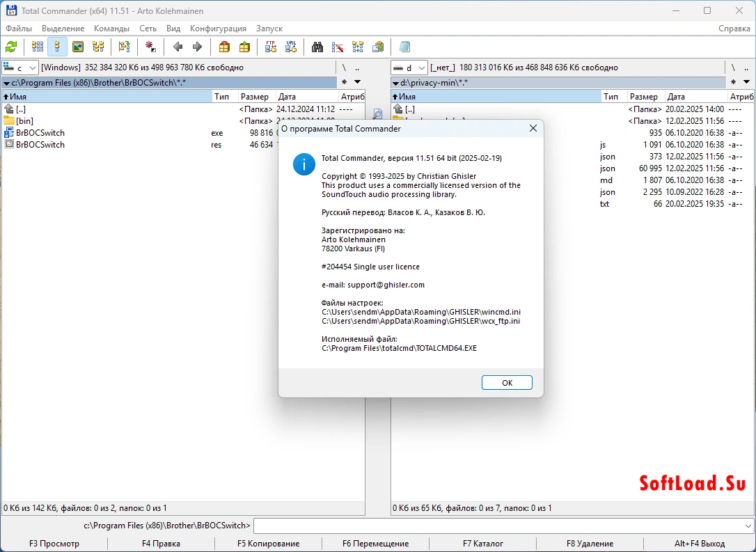Image resolution: width=756 pixels, height=552 pixels.
Task: Click the right panel parent [..] up icon
Action: click(398, 109)
